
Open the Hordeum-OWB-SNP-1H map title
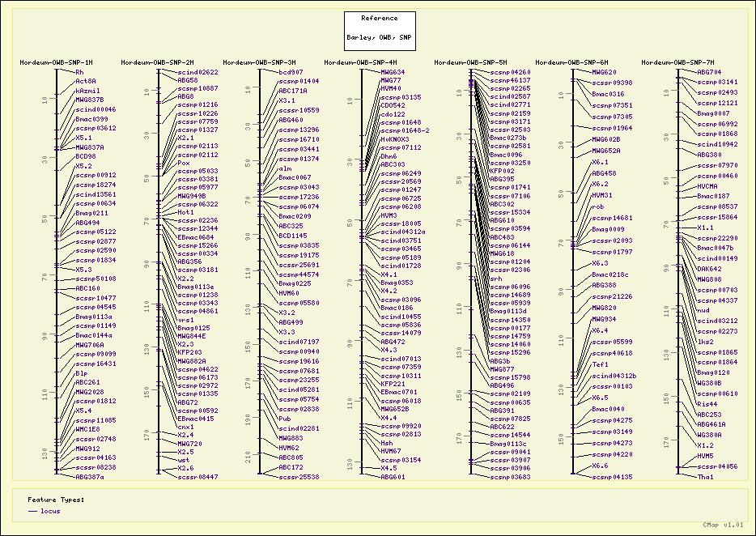[56, 62]
